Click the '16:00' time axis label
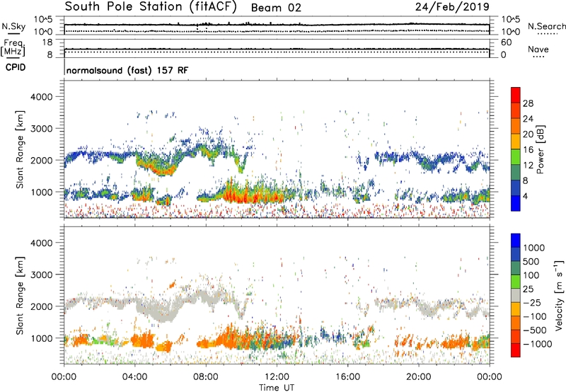The height and width of the screenshot is (392, 566). [347, 377]
